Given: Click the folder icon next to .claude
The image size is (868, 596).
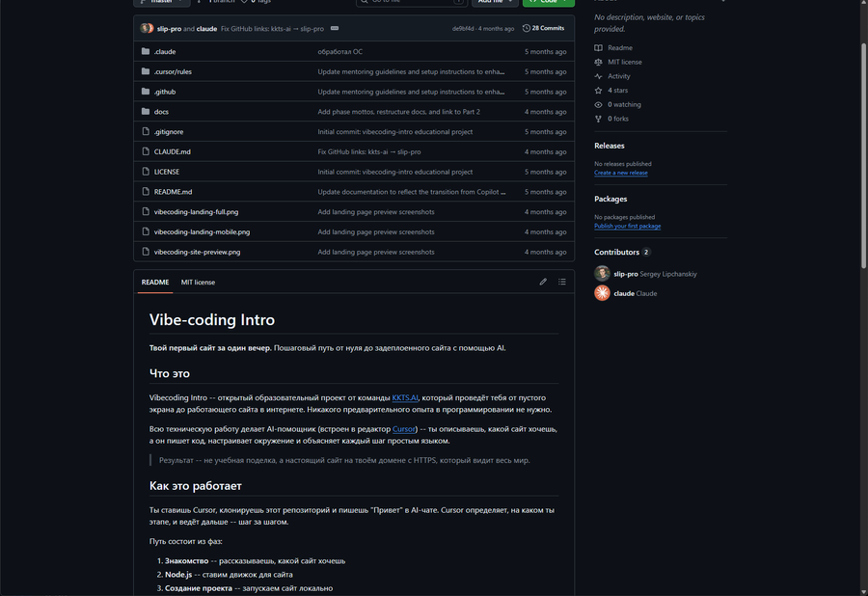Looking at the screenshot, I should click(146, 51).
